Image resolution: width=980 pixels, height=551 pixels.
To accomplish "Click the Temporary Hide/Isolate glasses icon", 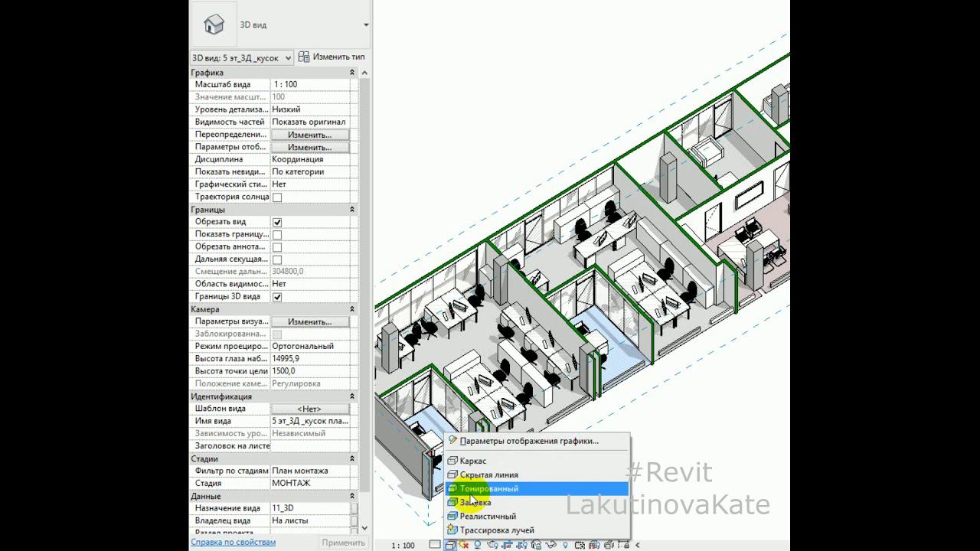I will (551, 545).
